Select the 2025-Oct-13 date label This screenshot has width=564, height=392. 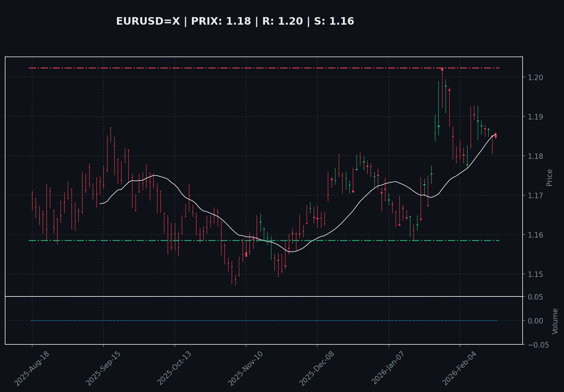[174, 368]
